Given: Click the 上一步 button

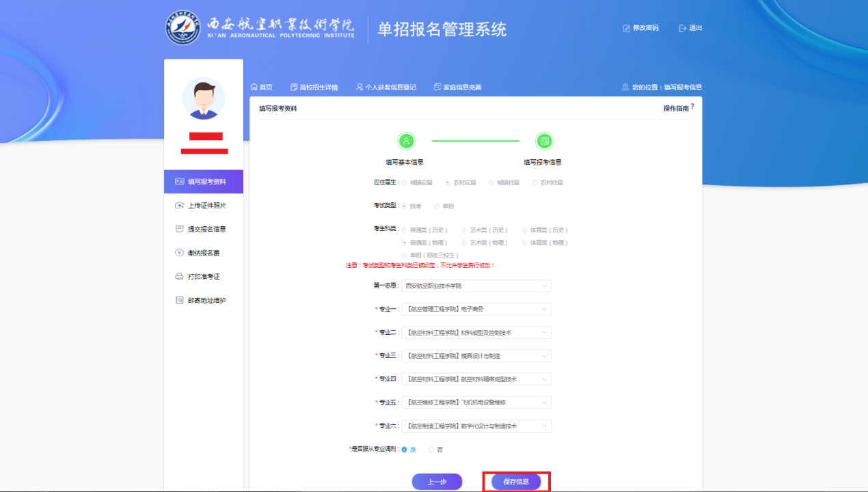Looking at the screenshot, I should pos(437,482).
